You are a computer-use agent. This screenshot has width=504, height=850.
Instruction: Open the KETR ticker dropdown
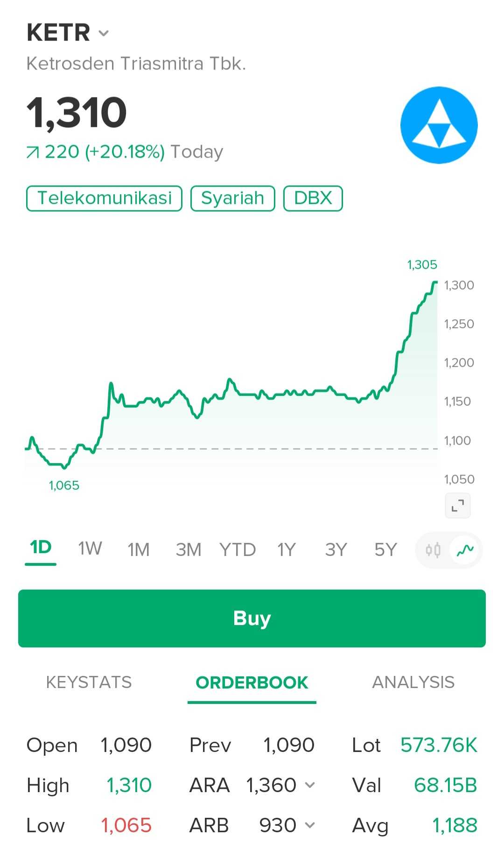[x=104, y=33]
